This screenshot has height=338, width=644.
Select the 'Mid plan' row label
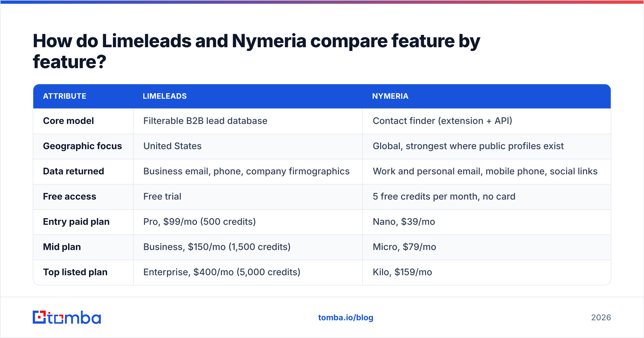[62, 247]
